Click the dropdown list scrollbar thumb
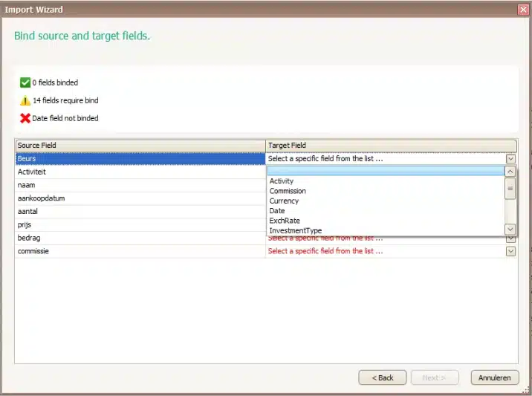Image resolution: width=532 pixels, height=396 pixels. pyautogui.click(x=510, y=189)
